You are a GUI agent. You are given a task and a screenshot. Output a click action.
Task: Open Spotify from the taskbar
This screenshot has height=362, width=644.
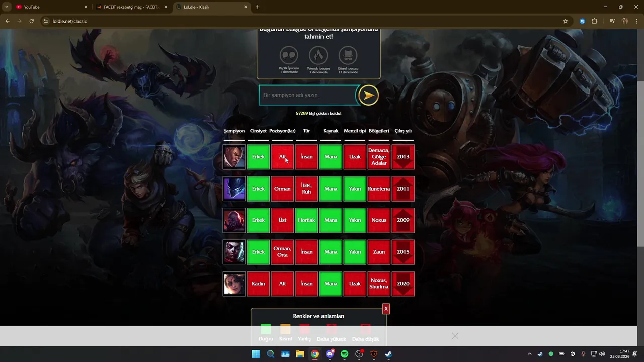coord(344,354)
